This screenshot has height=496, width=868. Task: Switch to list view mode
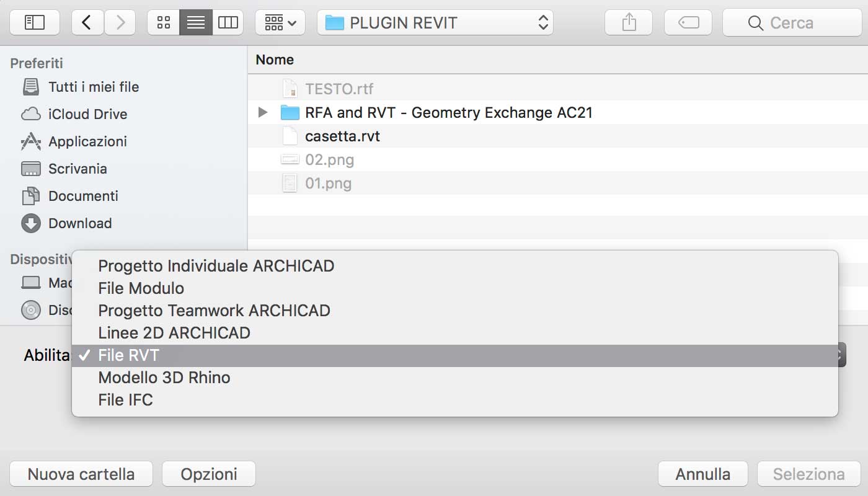[196, 23]
